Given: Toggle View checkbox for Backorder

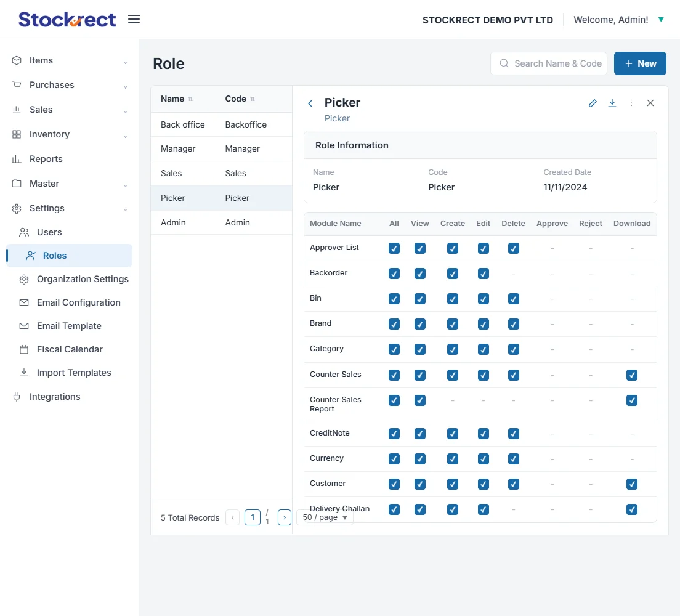Looking at the screenshot, I should point(420,274).
